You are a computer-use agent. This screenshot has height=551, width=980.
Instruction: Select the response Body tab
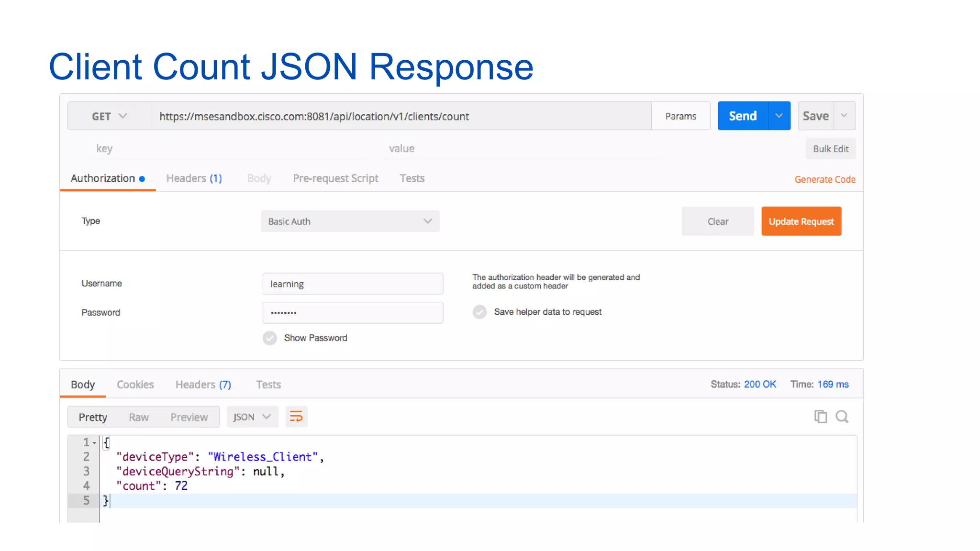point(83,385)
